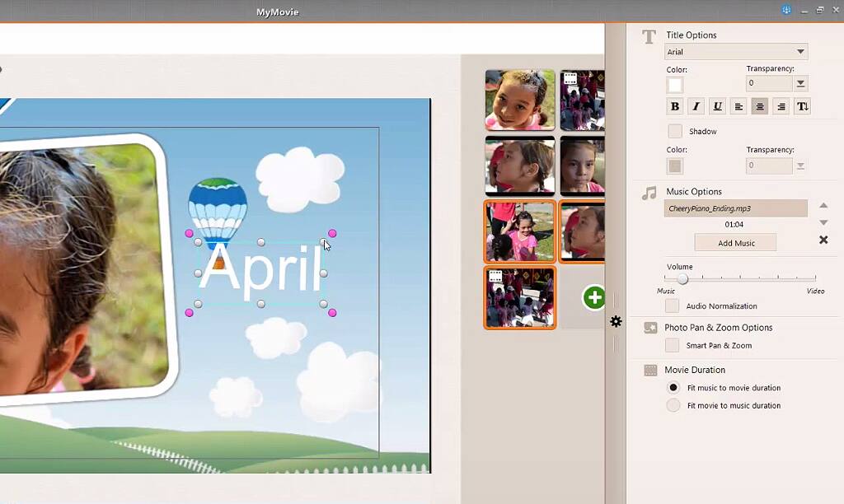Click the text size icon
This screenshot has height=504, width=844.
tap(802, 106)
